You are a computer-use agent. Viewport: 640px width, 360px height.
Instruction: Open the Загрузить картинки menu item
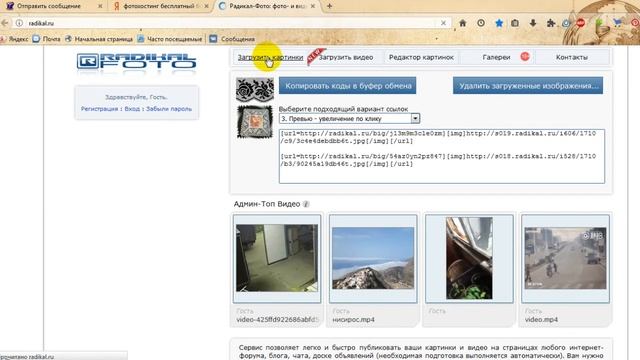click(270, 58)
